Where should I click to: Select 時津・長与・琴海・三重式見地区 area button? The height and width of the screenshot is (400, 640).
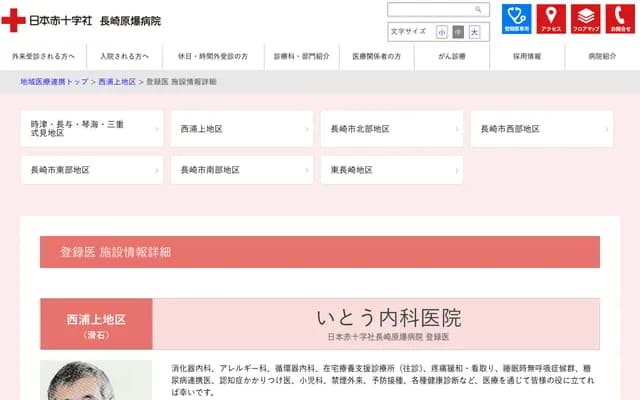tap(92, 129)
